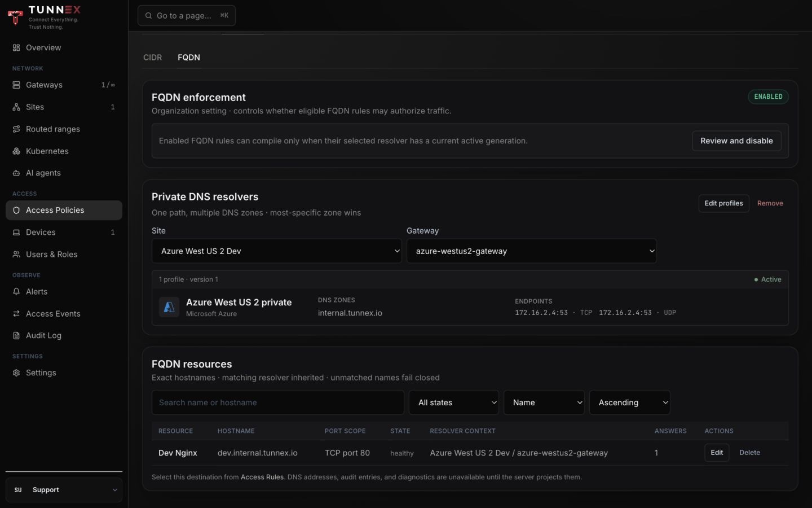Click the Edit profiles button
Screen dimensions: 812x508
[723, 203]
